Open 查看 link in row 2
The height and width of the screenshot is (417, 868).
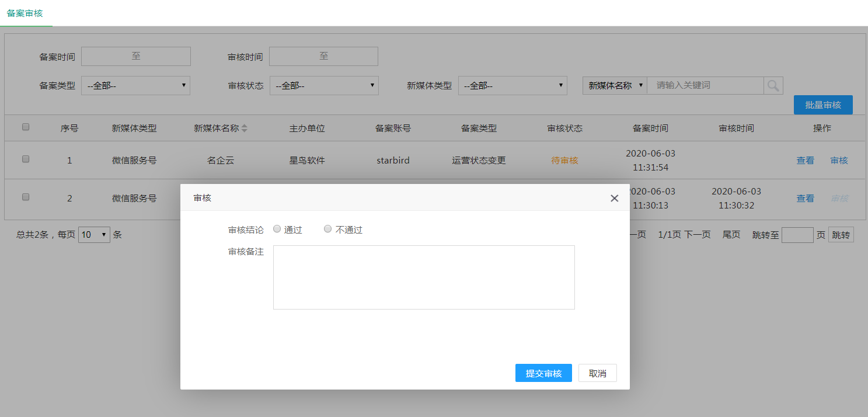point(806,199)
